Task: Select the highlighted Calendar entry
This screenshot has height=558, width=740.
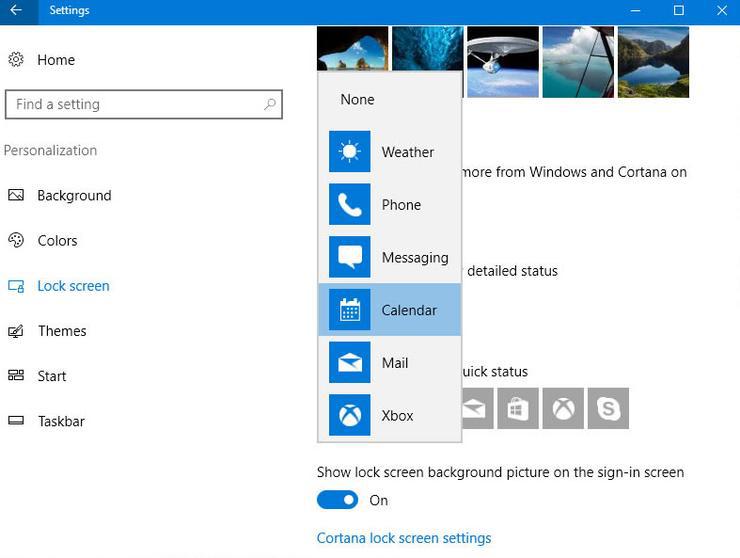Action: 390,310
